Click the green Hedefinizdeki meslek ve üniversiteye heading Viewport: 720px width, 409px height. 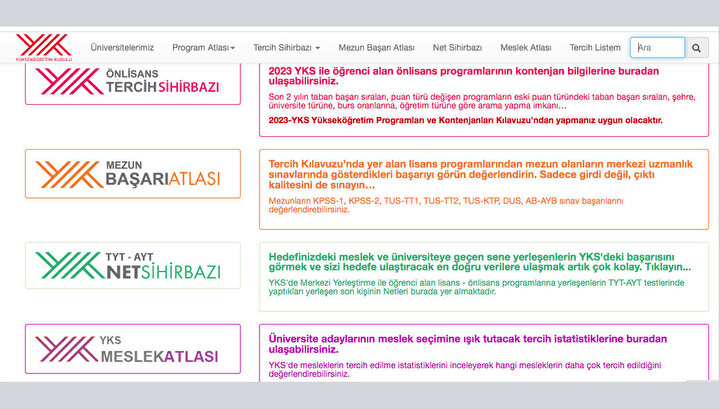coord(480,262)
